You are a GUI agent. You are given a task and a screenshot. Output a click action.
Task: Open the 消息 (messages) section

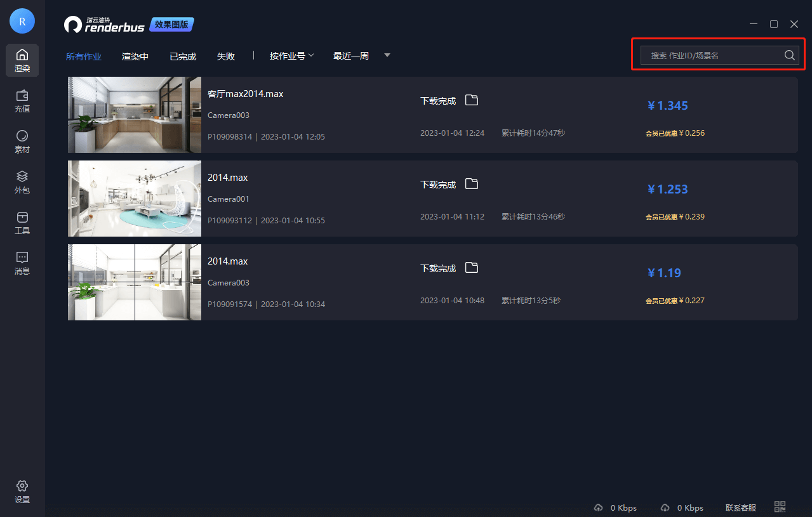[x=22, y=263]
